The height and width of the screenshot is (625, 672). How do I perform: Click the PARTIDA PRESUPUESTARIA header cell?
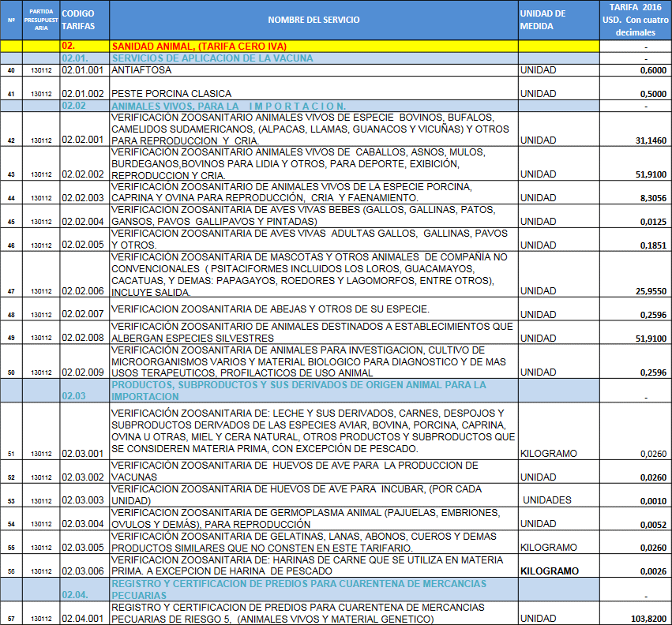point(40,20)
